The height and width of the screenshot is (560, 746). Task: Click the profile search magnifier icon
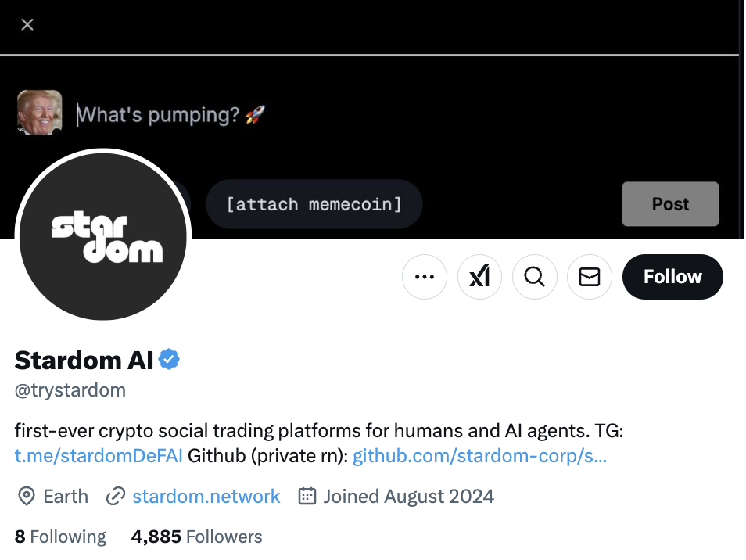click(535, 277)
